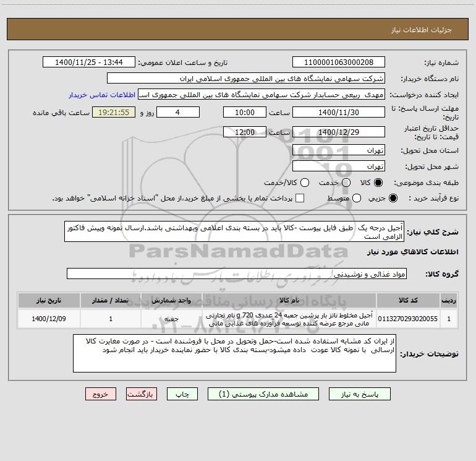Open مشاهده مدارک پیوستی (1) button
This screenshot has width=476, height=461.
click(x=263, y=394)
